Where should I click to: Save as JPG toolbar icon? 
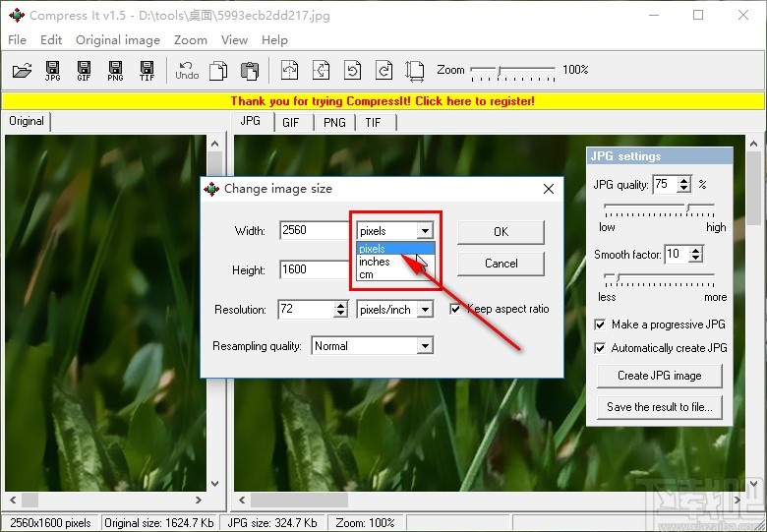(52, 71)
